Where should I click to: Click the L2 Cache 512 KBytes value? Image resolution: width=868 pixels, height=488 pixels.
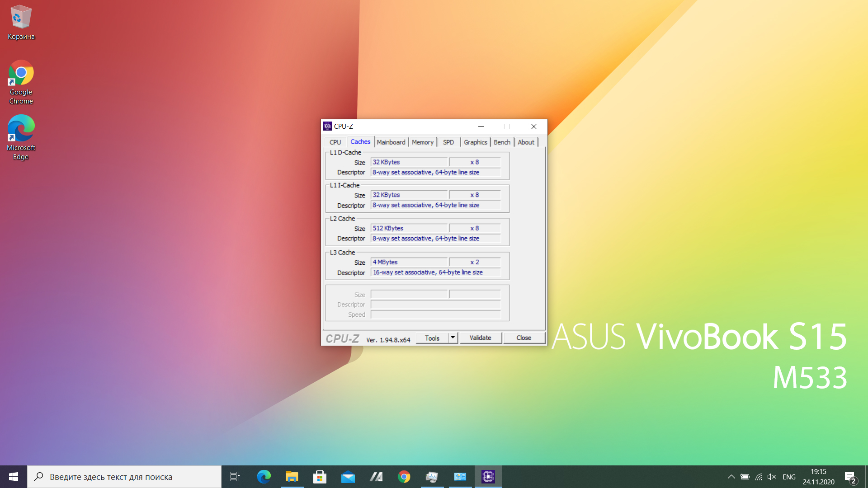point(409,228)
